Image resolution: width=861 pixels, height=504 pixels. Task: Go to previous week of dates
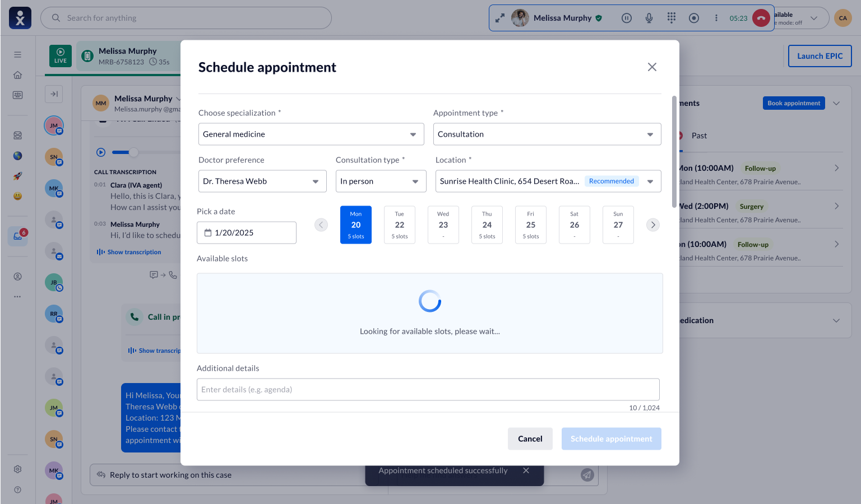(321, 225)
